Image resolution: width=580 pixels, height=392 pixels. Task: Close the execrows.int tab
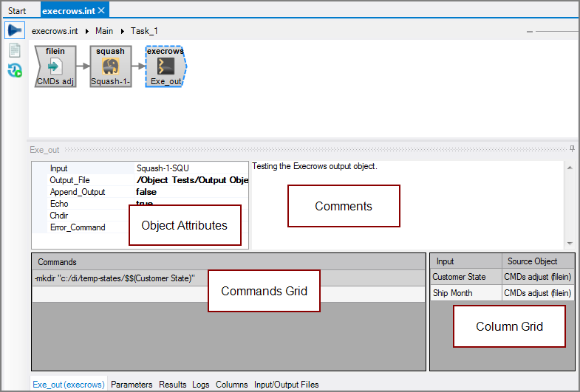(x=102, y=10)
